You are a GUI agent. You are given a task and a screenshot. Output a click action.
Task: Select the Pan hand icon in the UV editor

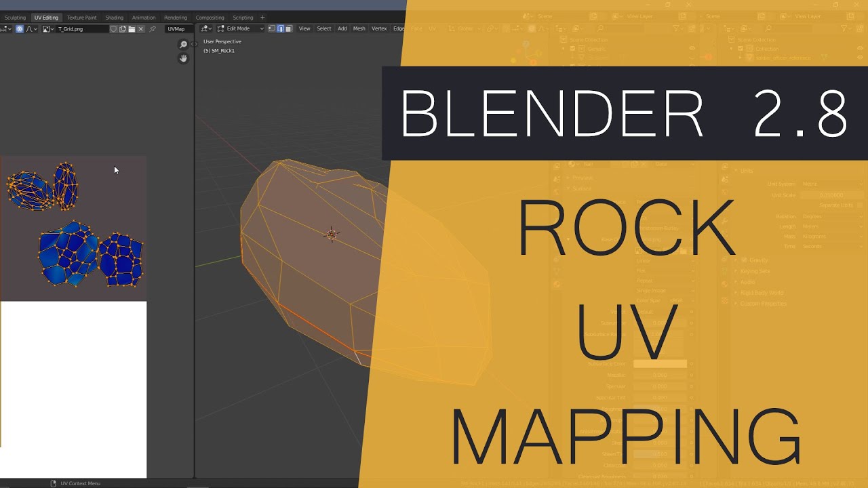(183, 58)
